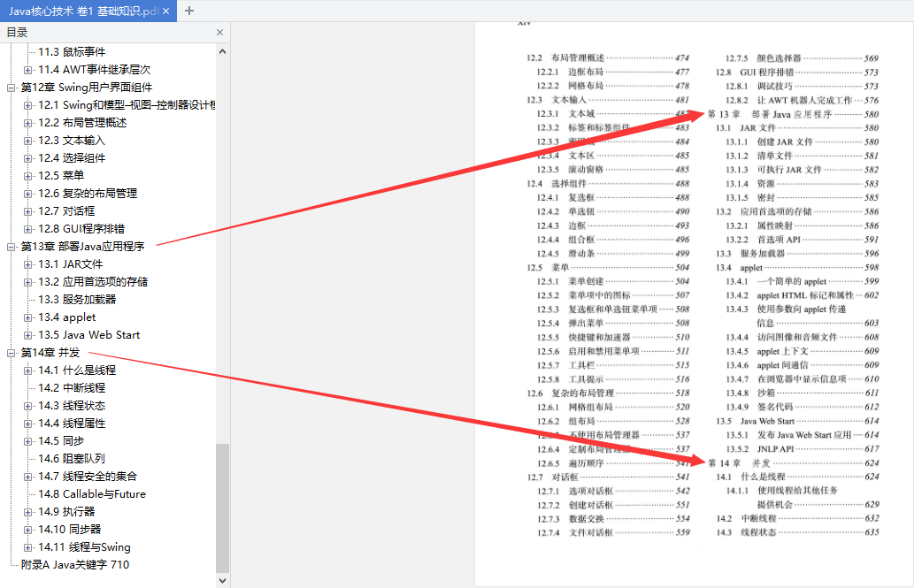Expand 14.7 线程安全的集合 node
The height and width of the screenshot is (588, 914).
(27, 477)
